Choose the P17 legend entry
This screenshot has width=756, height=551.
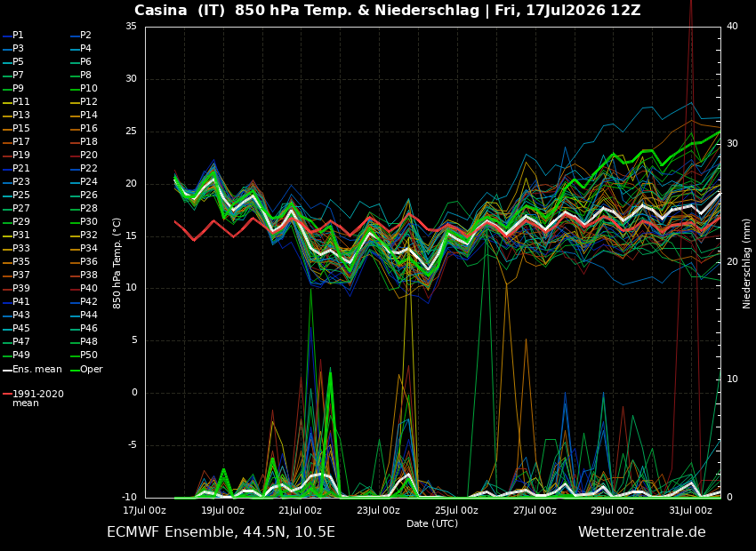click(x=16, y=141)
